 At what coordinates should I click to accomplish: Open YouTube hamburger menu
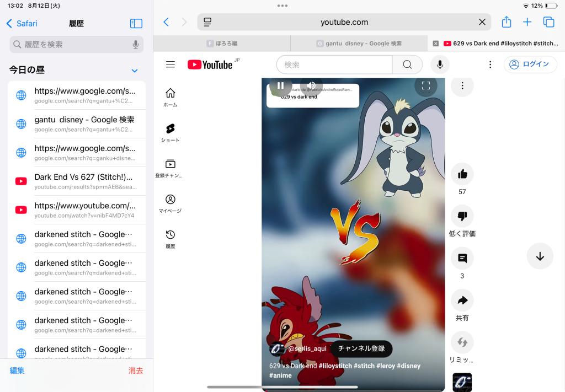point(170,65)
